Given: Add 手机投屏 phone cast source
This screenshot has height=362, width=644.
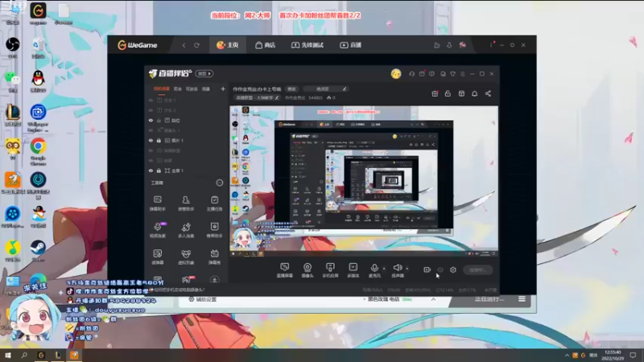Looking at the screenshot, I should [330, 270].
